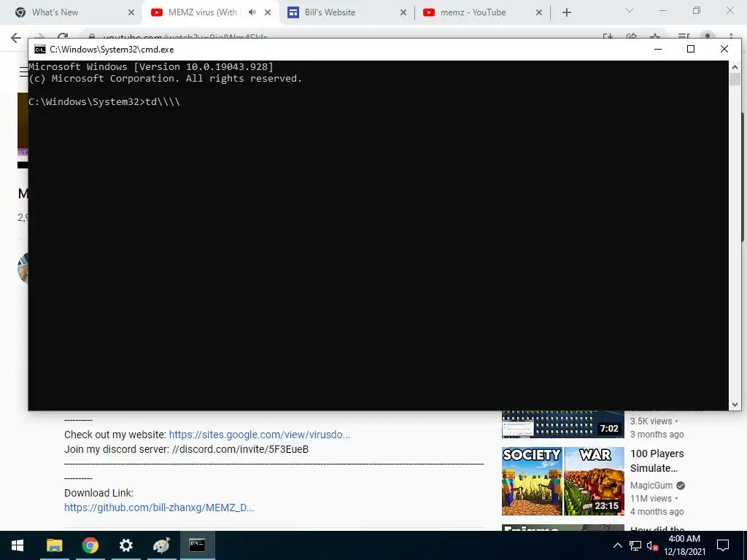
Task: Click the discord.com/invite/5F3EueB text
Action: coord(240,449)
